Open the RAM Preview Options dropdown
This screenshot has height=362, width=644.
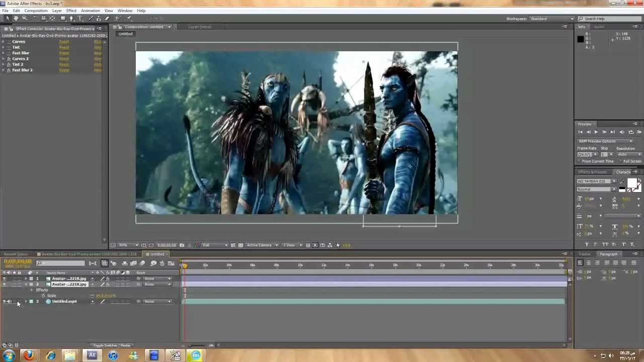point(605,141)
